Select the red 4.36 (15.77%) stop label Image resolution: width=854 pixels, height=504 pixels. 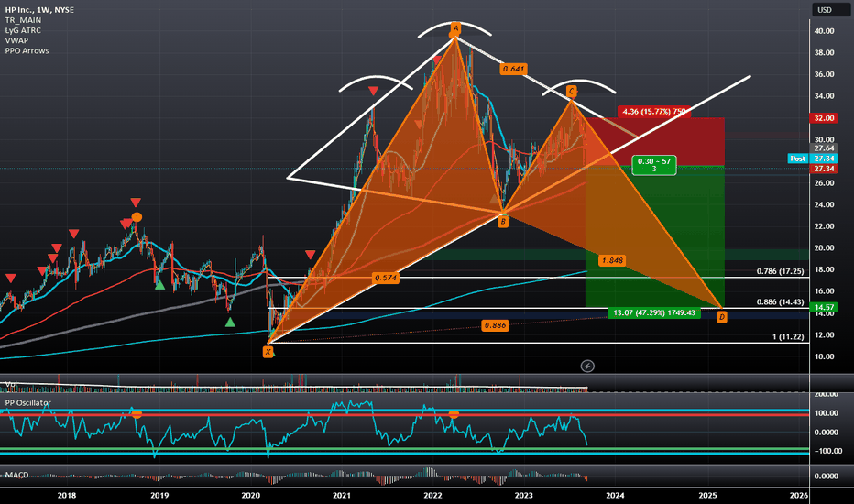653,112
